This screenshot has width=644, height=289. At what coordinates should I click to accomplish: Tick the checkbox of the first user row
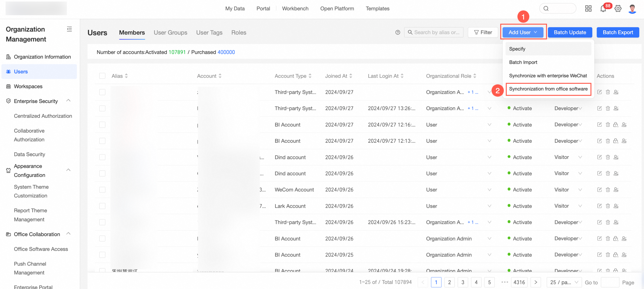pyautogui.click(x=102, y=92)
